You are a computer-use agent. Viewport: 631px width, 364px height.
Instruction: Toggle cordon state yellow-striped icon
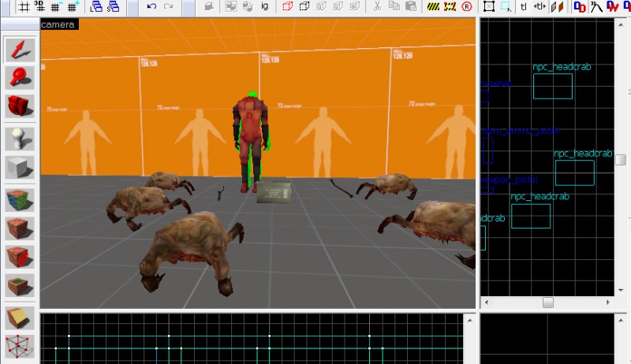[x=434, y=7]
